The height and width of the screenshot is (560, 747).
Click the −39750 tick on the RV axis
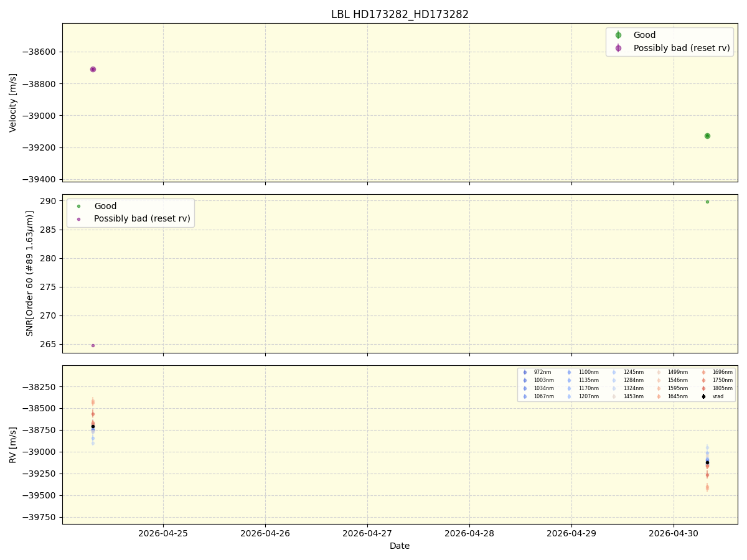[x=40, y=517]
